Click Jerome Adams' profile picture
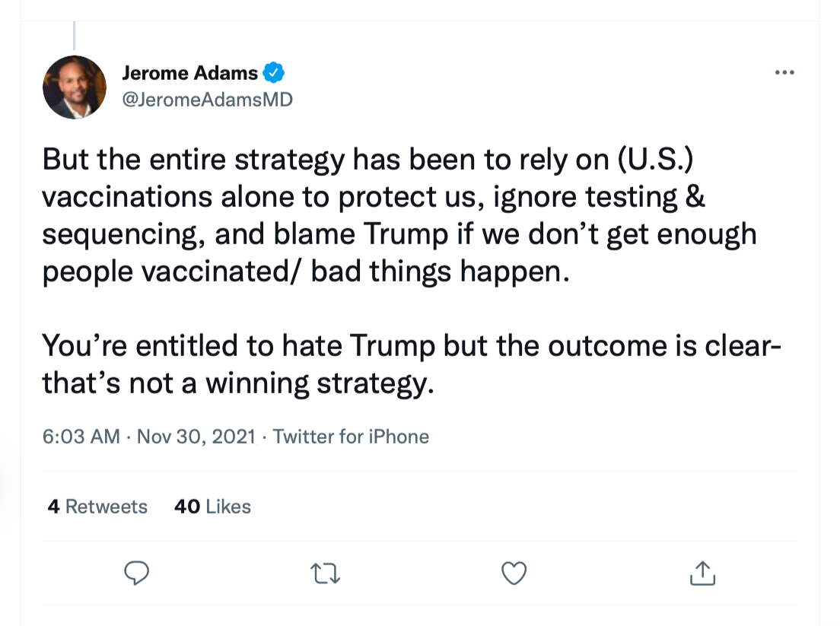This screenshot has width=840, height=626. pyautogui.click(x=74, y=87)
